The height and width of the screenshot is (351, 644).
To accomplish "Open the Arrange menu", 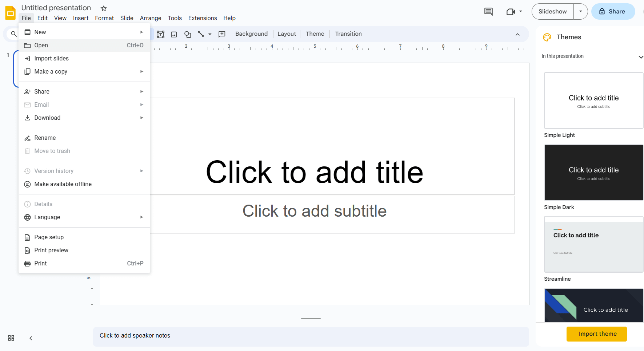I will (151, 18).
